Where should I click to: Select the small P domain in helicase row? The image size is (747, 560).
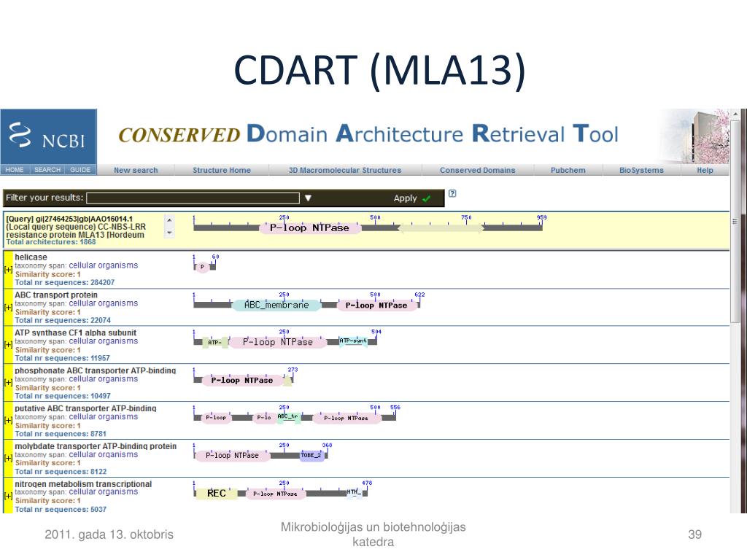[x=203, y=267]
